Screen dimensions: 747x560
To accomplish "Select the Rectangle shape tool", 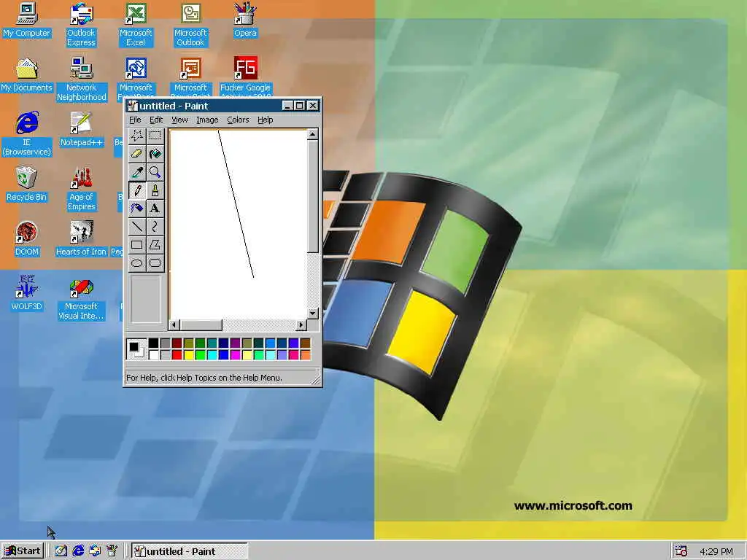I will pos(136,245).
